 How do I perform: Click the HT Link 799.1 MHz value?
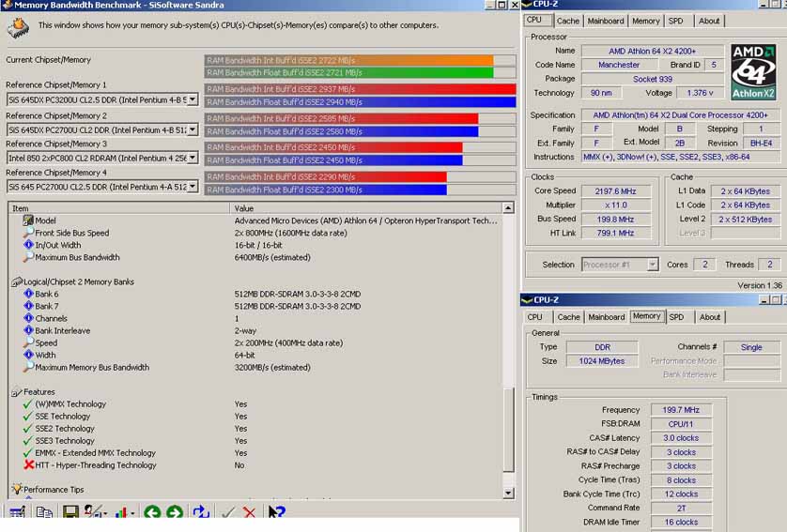(x=616, y=233)
